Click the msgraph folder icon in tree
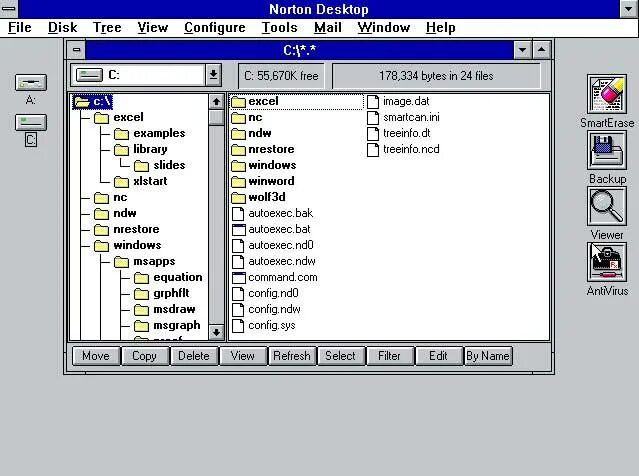Screen dimensions: 639x476 pyautogui.click(x=141, y=326)
